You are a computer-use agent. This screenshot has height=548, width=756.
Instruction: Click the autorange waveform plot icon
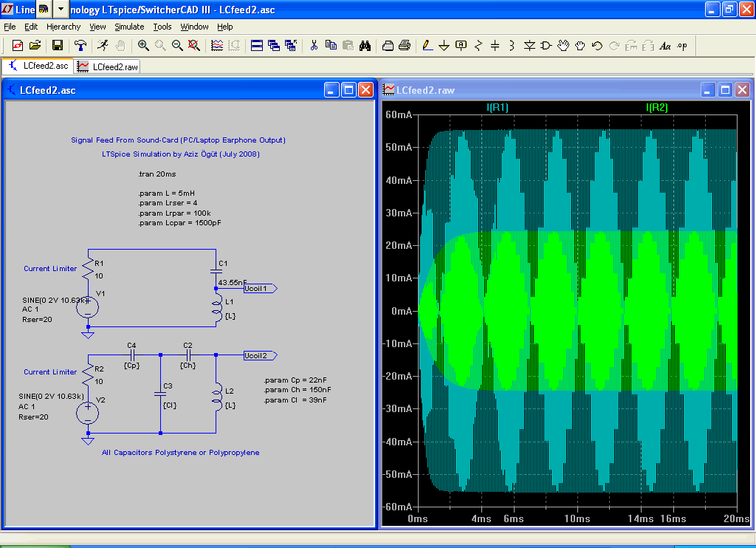click(x=217, y=46)
